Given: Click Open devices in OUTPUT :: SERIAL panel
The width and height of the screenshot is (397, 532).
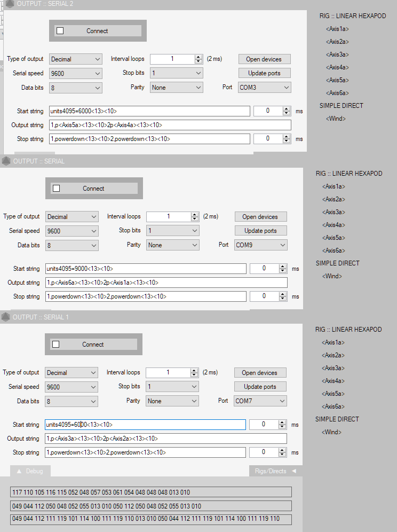Looking at the screenshot, I should (x=261, y=217).
